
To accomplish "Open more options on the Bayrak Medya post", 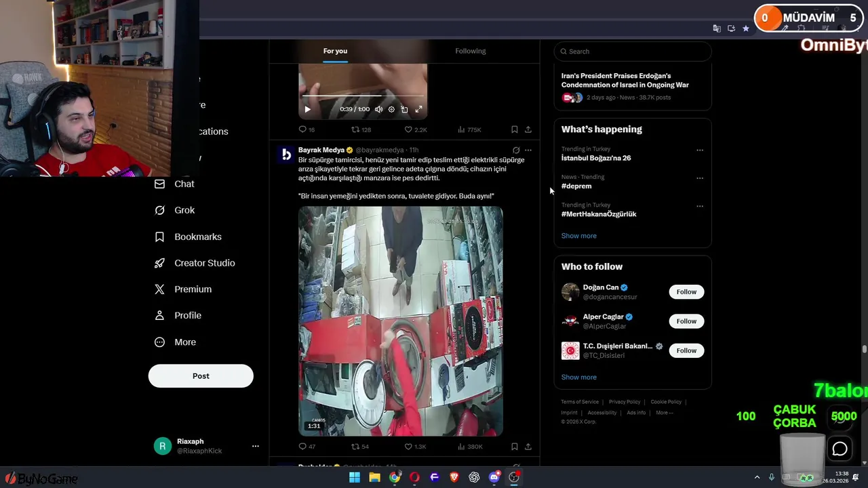I will point(528,150).
